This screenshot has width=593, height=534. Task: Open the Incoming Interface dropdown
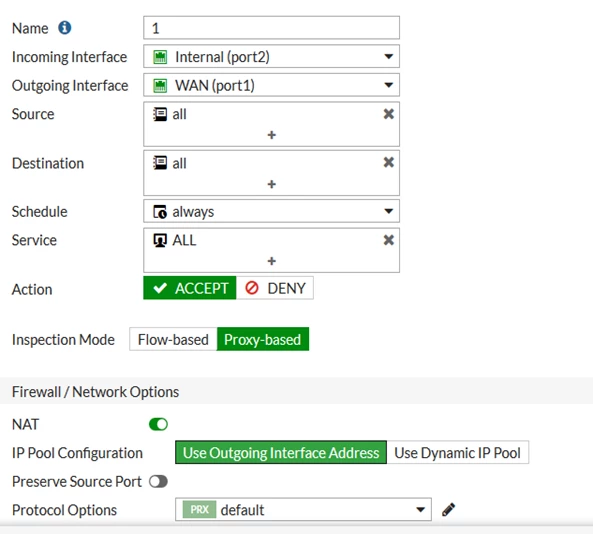[x=271, y=56]
